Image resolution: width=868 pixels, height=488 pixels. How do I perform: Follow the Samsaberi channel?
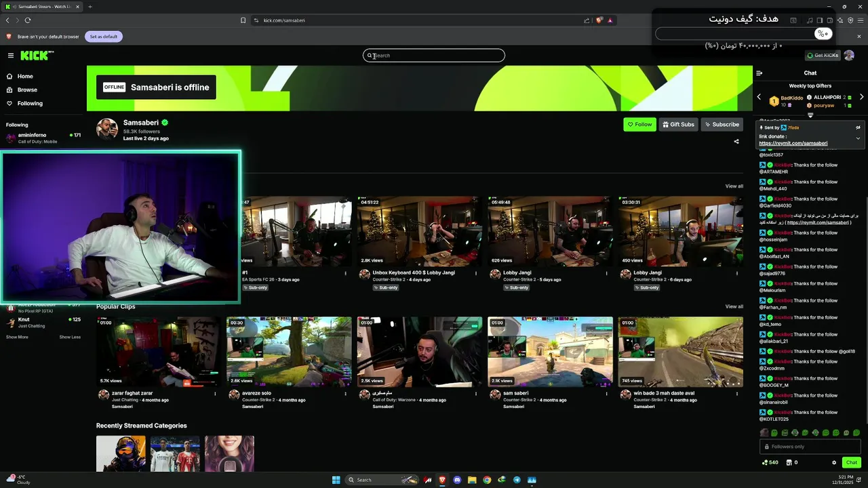639,125
